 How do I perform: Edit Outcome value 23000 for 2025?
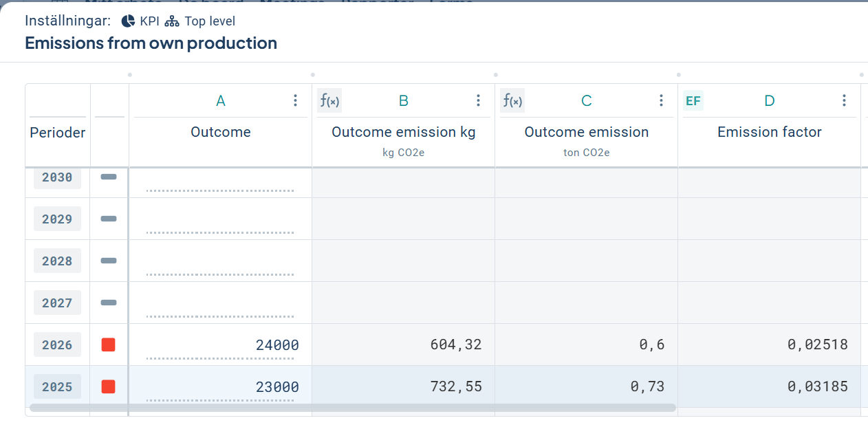(x=220, y=387)
